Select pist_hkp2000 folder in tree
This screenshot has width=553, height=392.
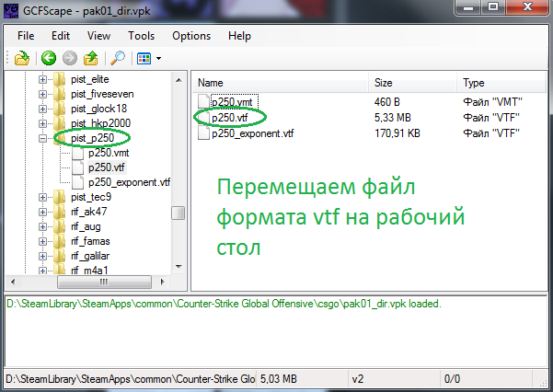pyautogui.click(x=100, y=123)
